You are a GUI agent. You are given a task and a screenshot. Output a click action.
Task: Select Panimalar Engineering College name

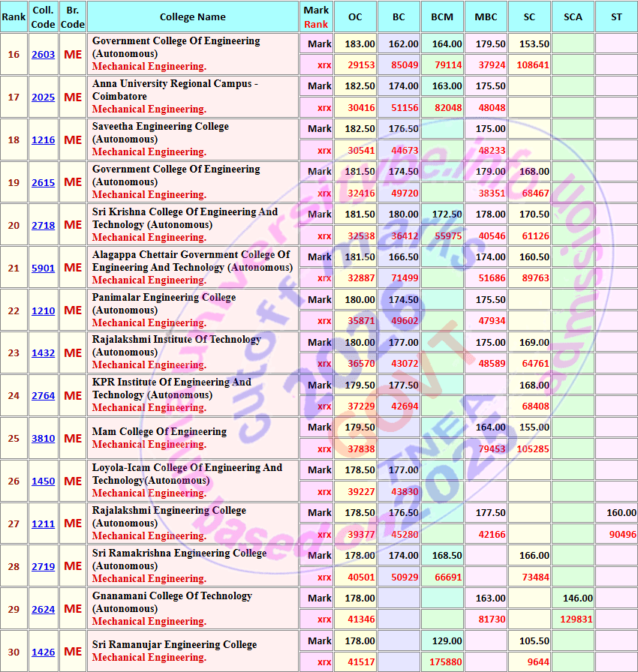point(164,304)
